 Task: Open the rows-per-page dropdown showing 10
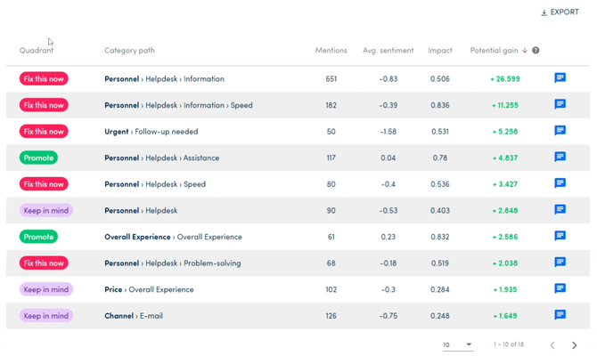point(458,344)
